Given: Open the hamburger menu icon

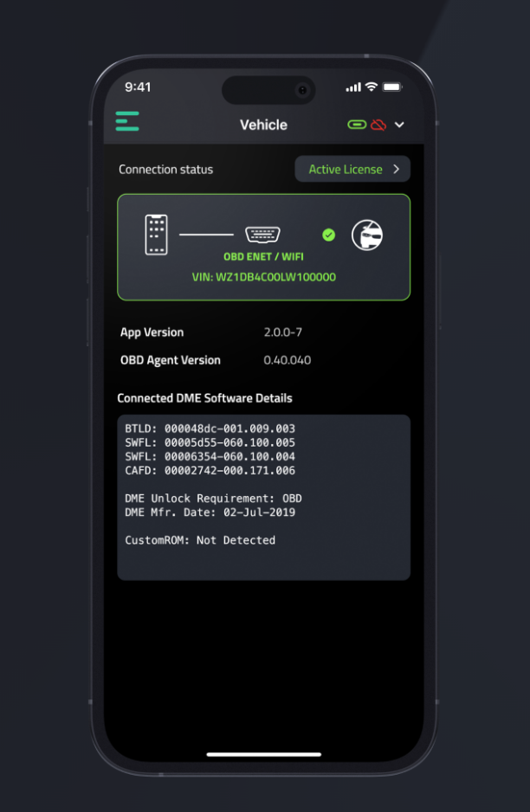Looking at the screenshot, I should click(x=127, y=121).
